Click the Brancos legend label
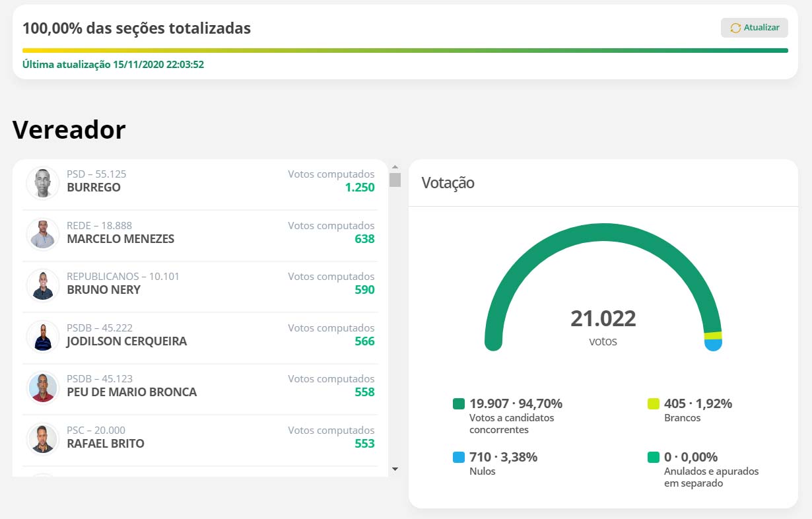 pos(682,418)
